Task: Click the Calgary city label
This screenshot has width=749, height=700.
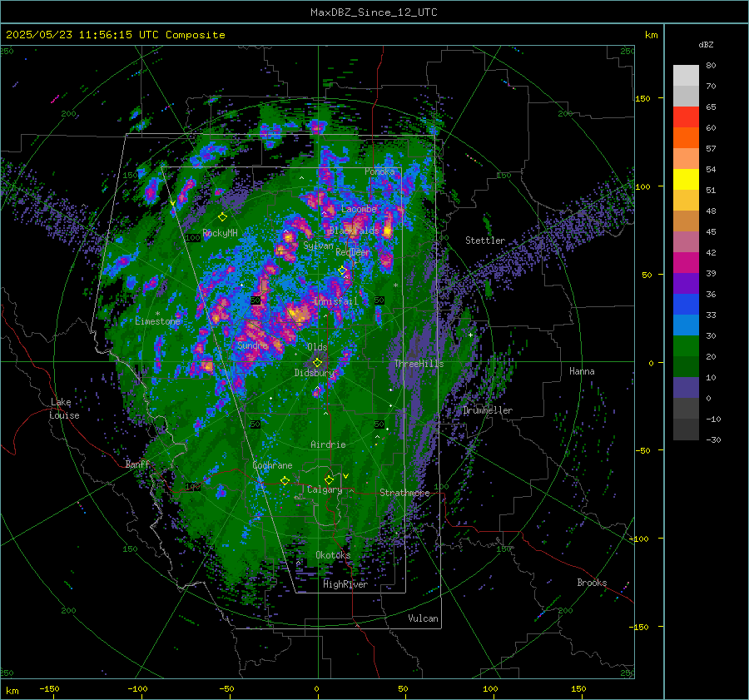Action: 325,489
